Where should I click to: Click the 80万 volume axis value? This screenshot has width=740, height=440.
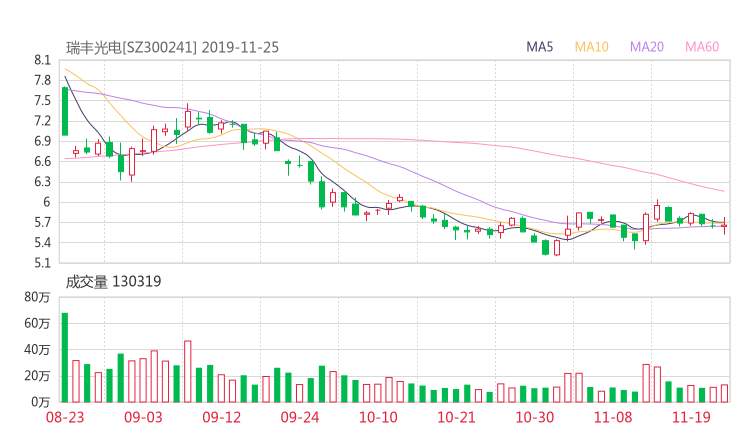(37, 297)
